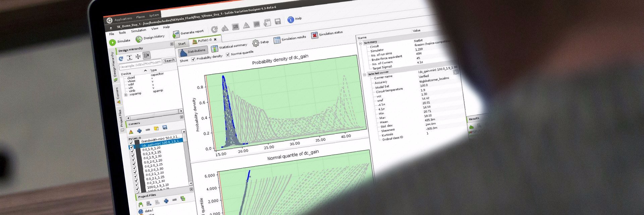
Task: Click up arrow on Corners list scrollbar
Action: [x=184, y=131]
